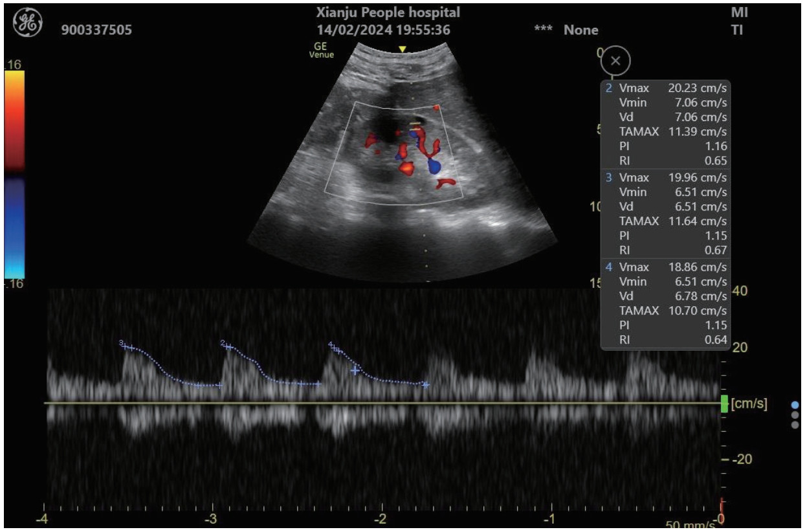Viewport: 807px width, 532px height.
Task: Click the -2 second mark on timeline
Action: [x=382, y=519]
